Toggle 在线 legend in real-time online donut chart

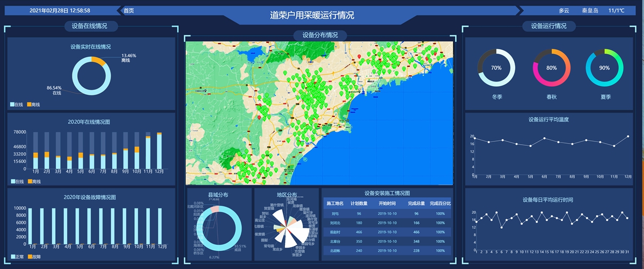pyautogui.click(x=16, y=104)
